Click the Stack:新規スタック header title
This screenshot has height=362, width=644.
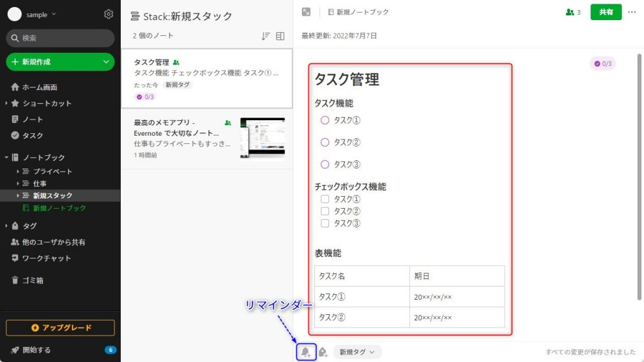pyautogui.click(x=182, y=16)
